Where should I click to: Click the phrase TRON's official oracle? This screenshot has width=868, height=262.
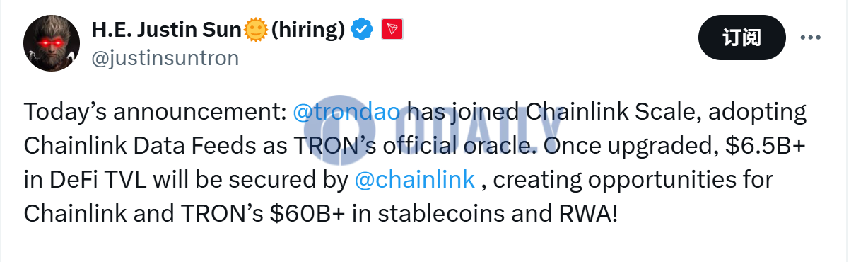tap(371, 146)
